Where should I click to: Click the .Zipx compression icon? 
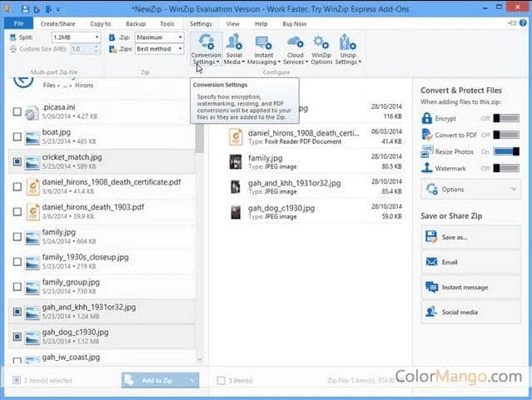112,49
